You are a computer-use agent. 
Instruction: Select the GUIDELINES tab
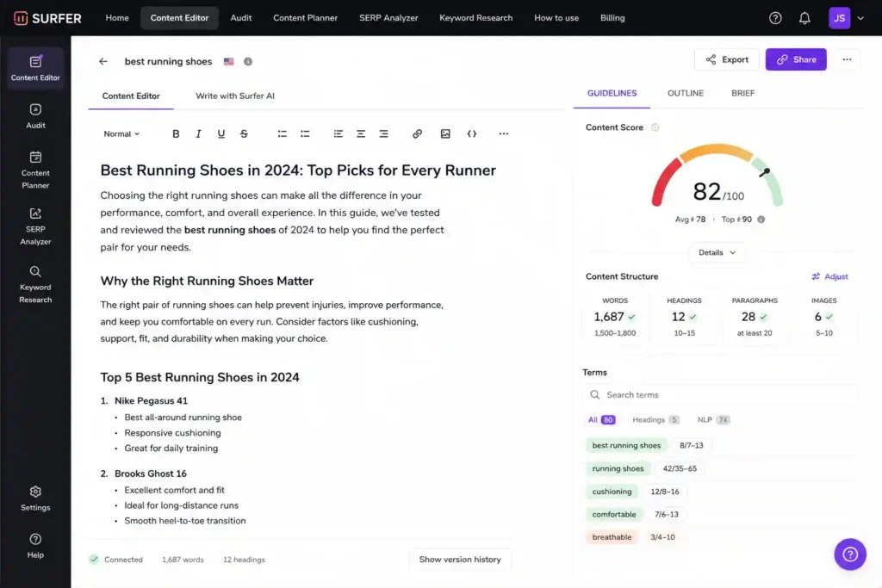click(612, 93)
